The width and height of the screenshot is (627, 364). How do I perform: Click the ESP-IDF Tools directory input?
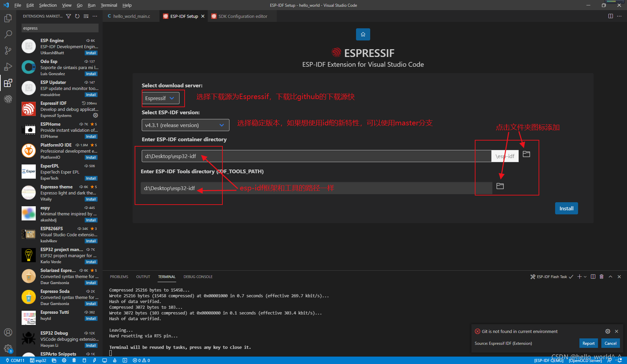(x=317, y=188)
